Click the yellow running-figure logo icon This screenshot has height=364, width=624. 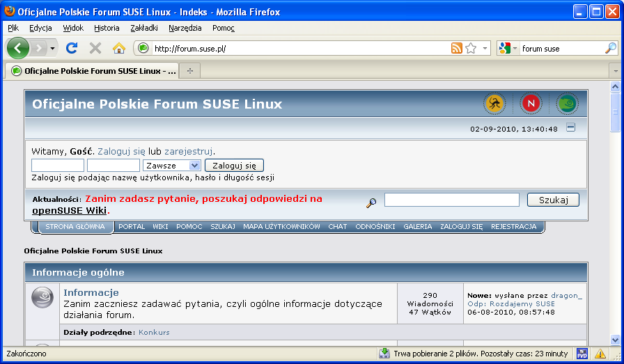click(494, 104)
